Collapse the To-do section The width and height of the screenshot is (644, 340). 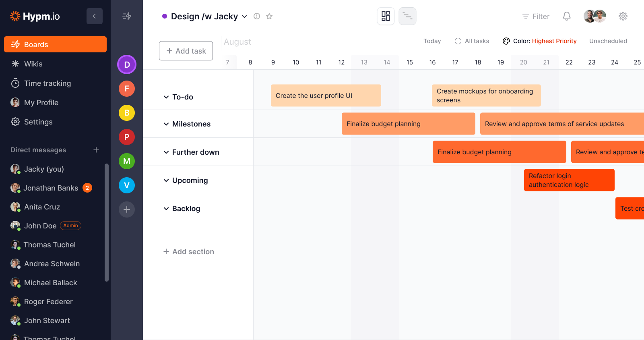tap(166, 97)
